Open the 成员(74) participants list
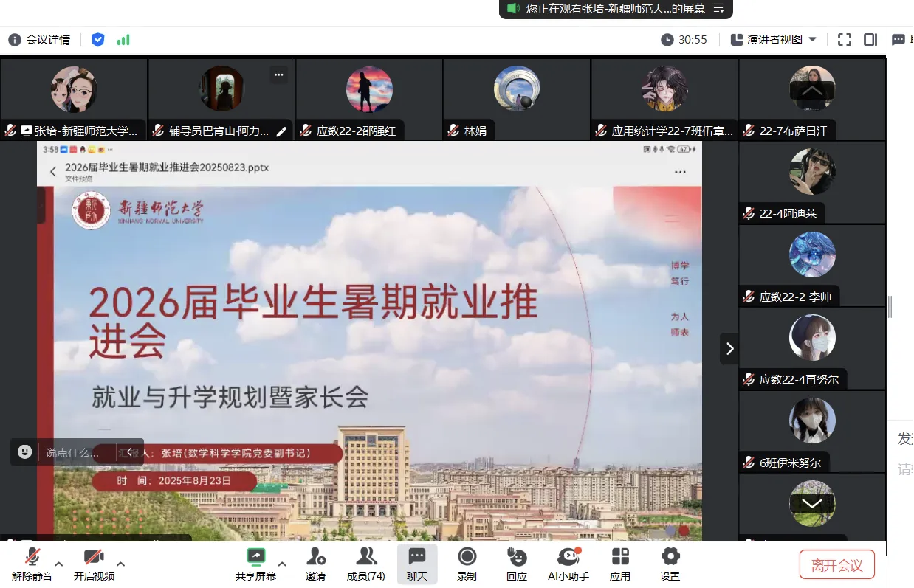 (365, 564)
